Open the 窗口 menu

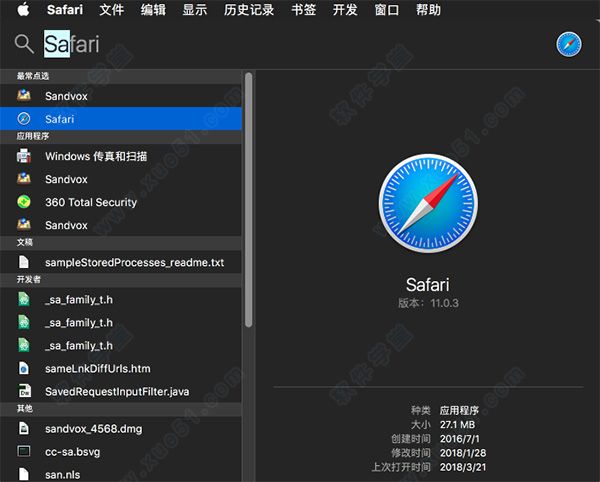[x=387, y=10]
